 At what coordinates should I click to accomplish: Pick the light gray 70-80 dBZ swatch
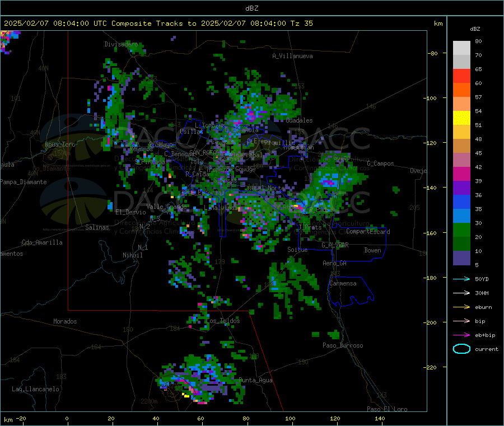pos(461,48)
